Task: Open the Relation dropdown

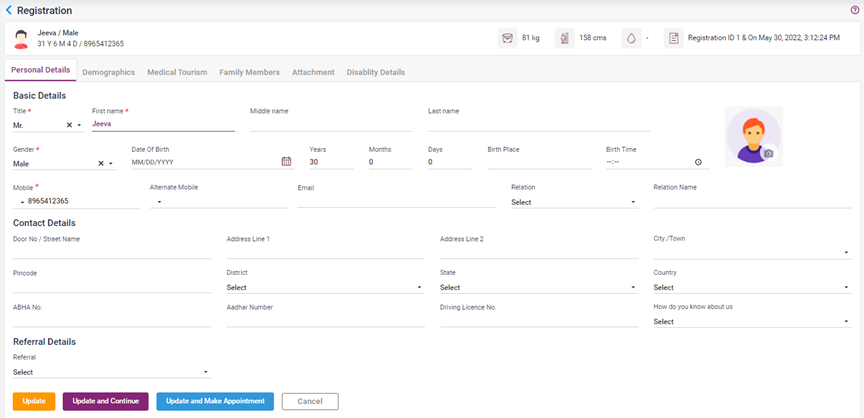Action: click(x=633, y=202)
